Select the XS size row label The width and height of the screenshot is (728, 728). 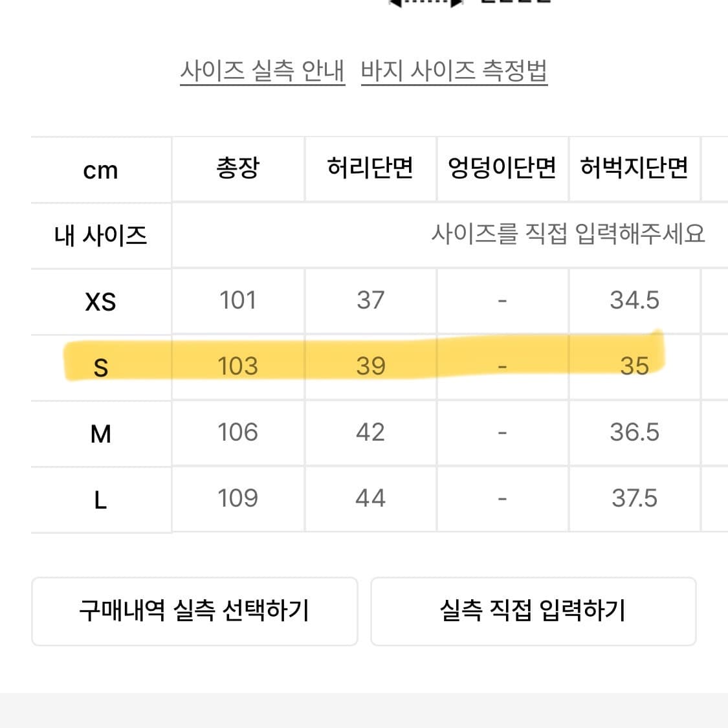click(100, 302)
